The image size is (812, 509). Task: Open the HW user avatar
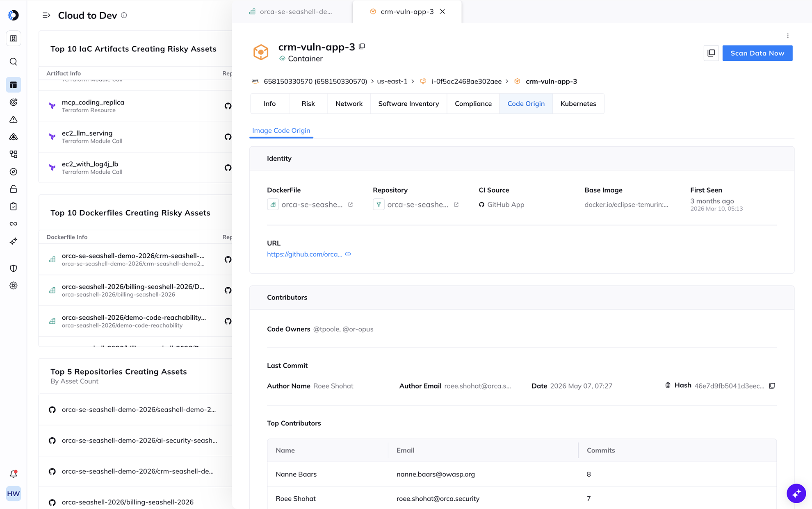click(14, 494)
